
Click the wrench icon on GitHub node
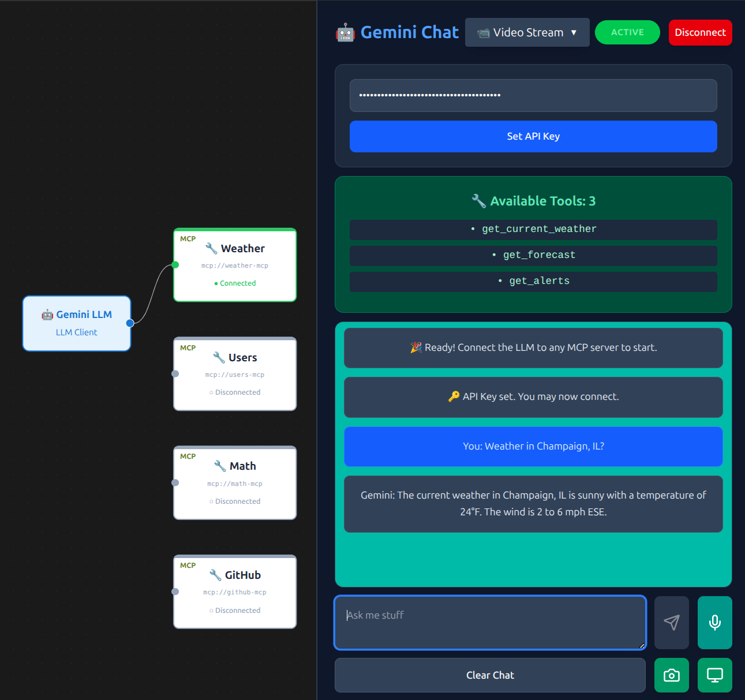(x=215, y=575)
